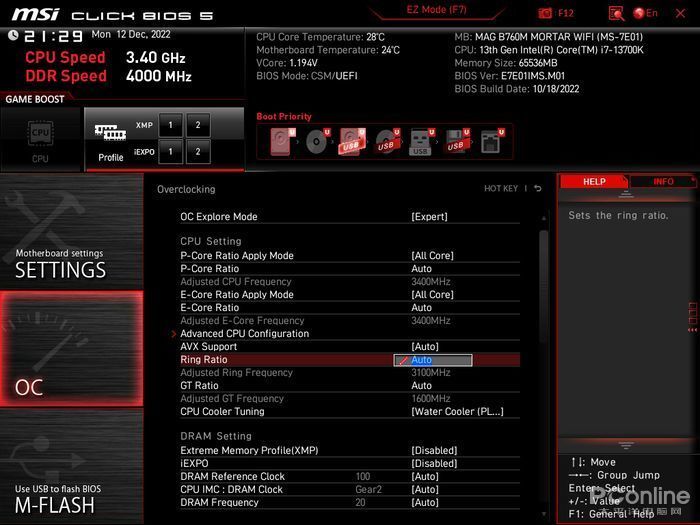
Task: Select the USB CD boot device icon
Action: [x=387, y=142]
